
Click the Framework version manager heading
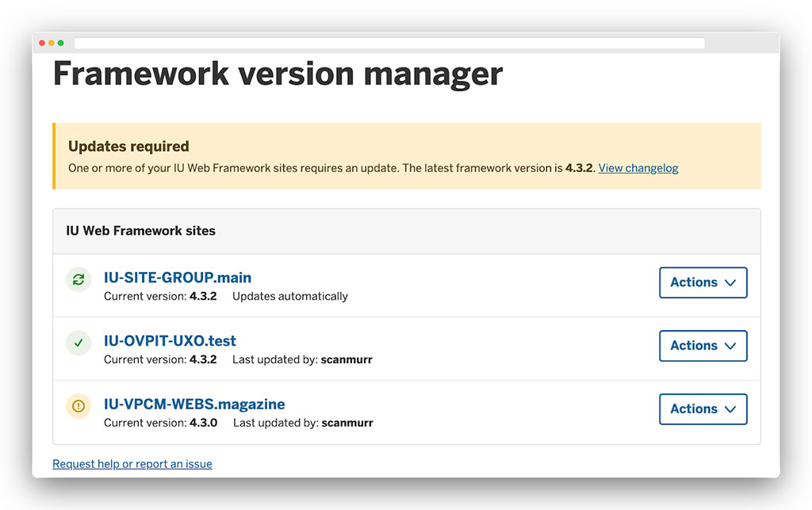pyautogui.click(x=278, y=74)
